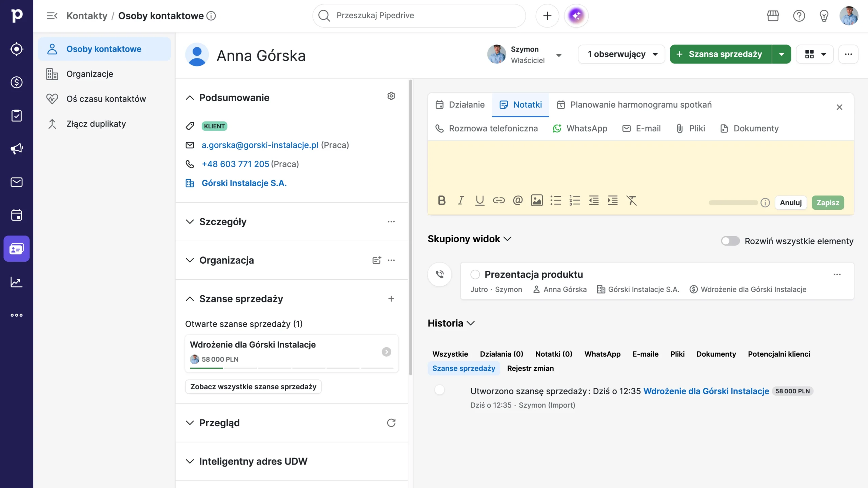
Task: Toggle Rozwiń wszystkie elementy switch
Action: pyautogui.click(x=730, y=241)
